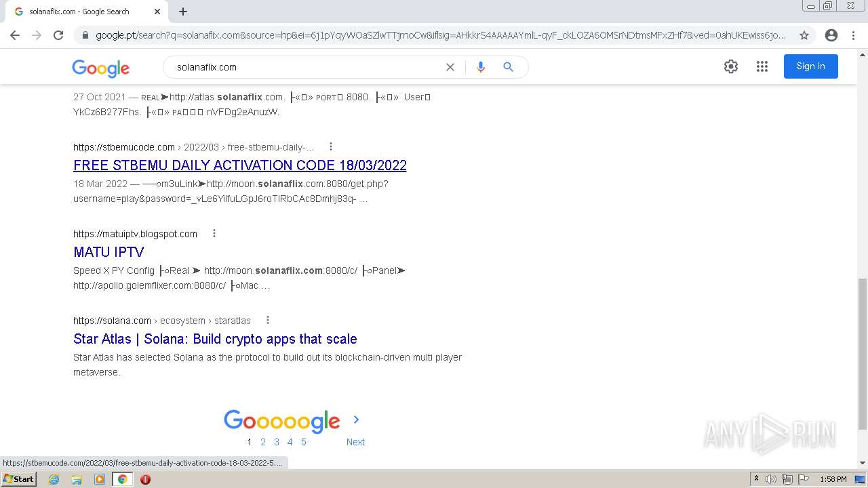Open Action Center flag icon
This screenshot has height=488, width=868.
[x=802, y=479]
